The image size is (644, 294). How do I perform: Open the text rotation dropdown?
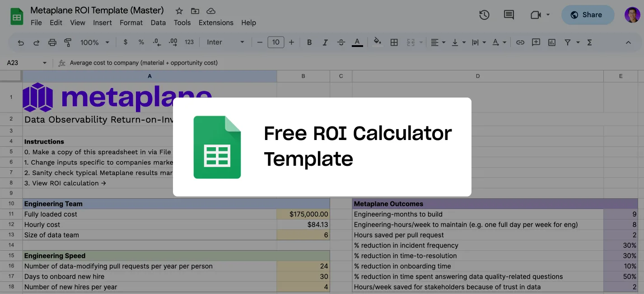(499, 42)
